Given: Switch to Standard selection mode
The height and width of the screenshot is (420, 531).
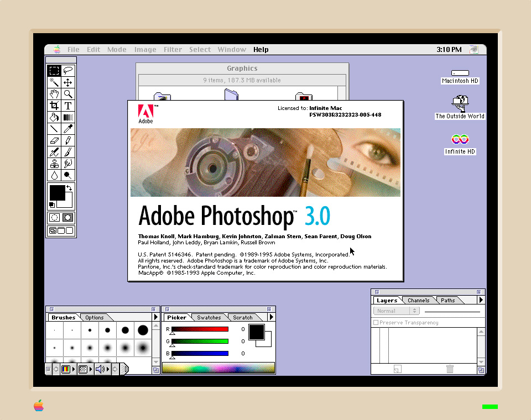Looking at the screenshot, I should (54, 218).
